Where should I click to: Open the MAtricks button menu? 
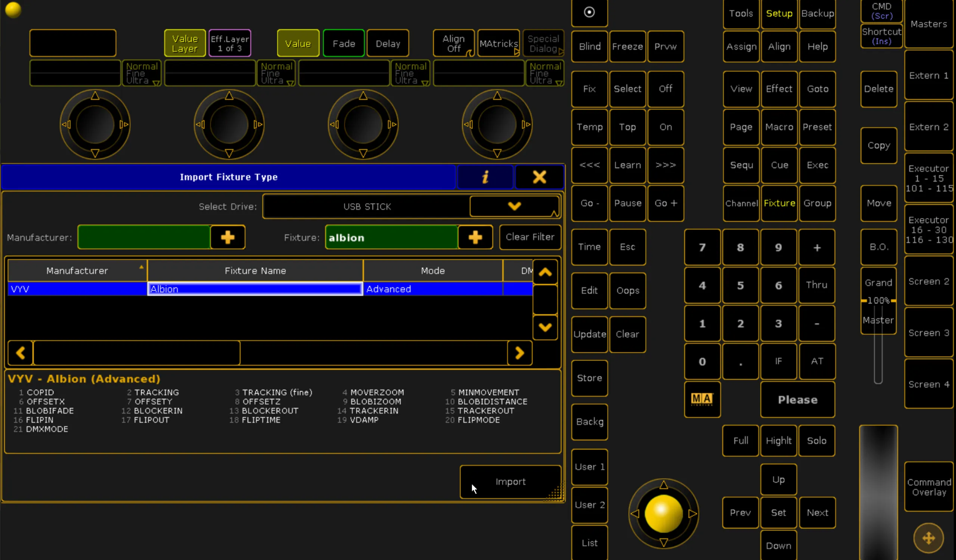(x=499, y=43)
